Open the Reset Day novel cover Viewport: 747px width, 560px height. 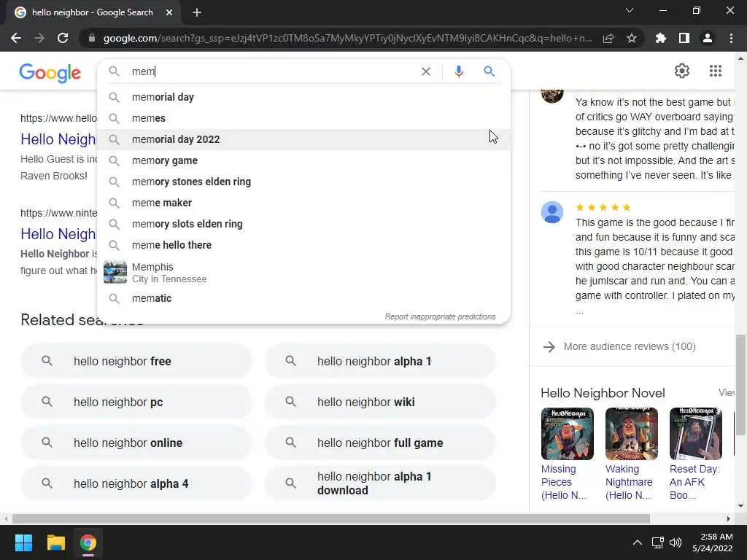pos(695,434)
